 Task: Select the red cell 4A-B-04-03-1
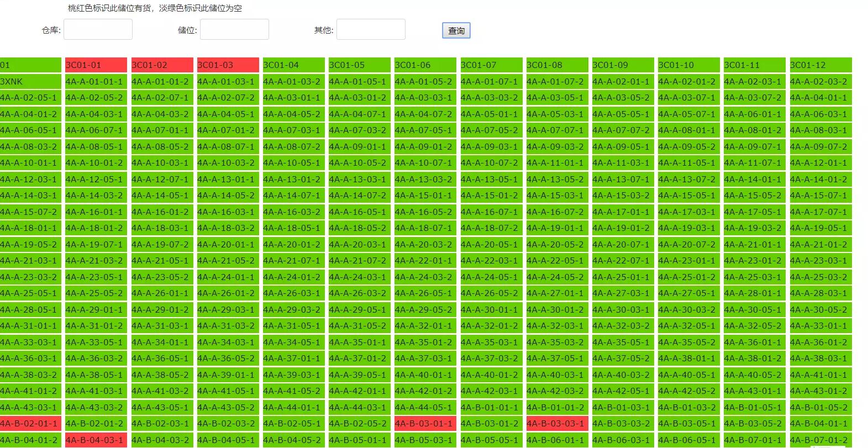tap(96, 440)
